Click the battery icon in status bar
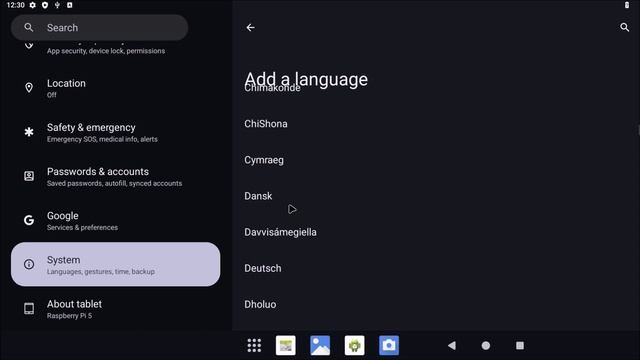Viewport: 640px width, 360px height. [627, 5]
